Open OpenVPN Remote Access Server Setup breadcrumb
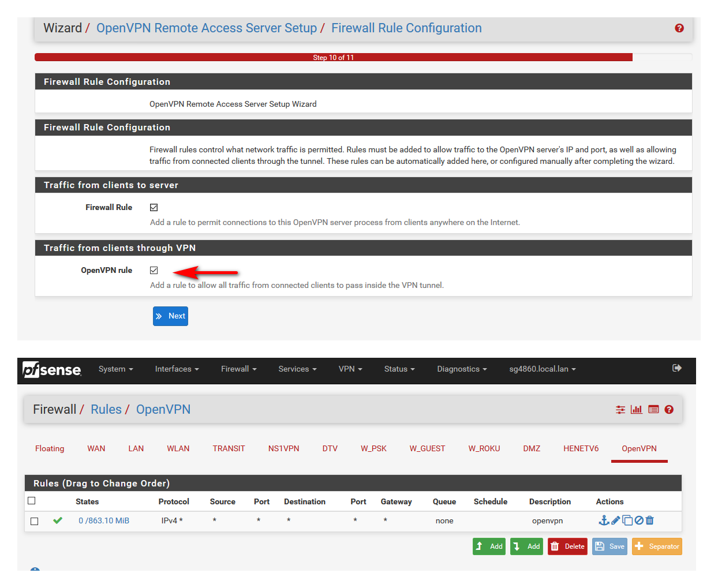Viewport: 718px width, 588px height. (207, 28)
